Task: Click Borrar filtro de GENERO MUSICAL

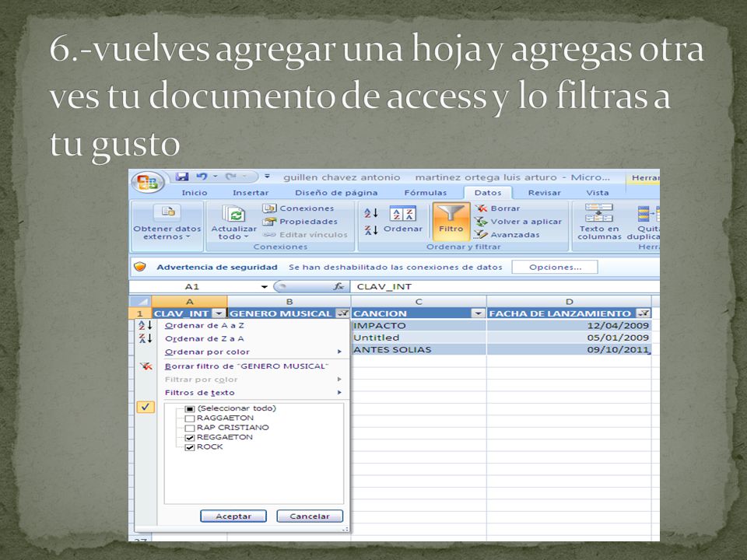Action: [247, 366]
